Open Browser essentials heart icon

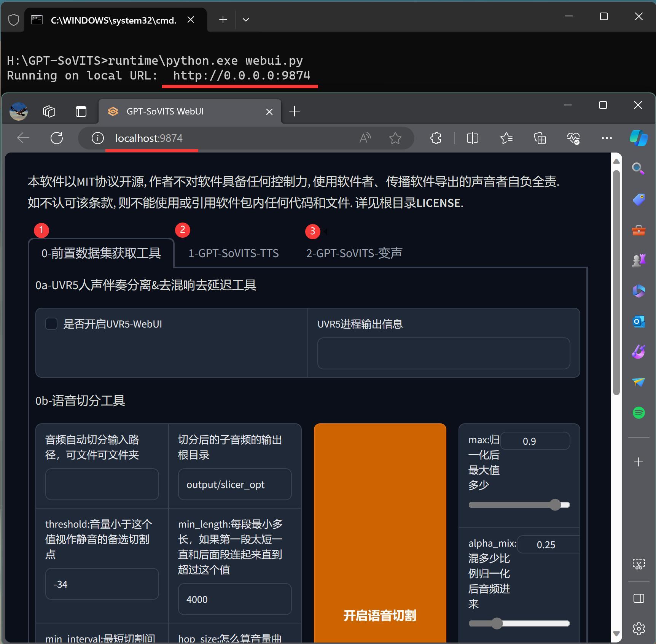tap(573, 138)
